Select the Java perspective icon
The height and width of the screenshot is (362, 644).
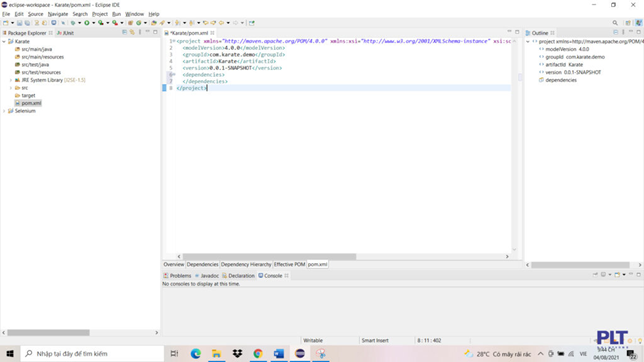[638, 23]
